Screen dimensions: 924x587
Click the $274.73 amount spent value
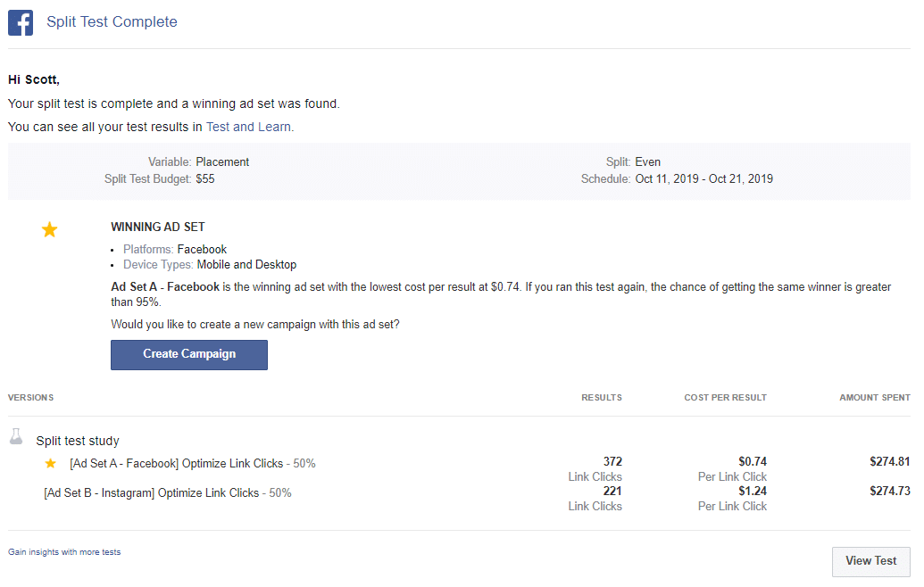(x=890, y=491)
